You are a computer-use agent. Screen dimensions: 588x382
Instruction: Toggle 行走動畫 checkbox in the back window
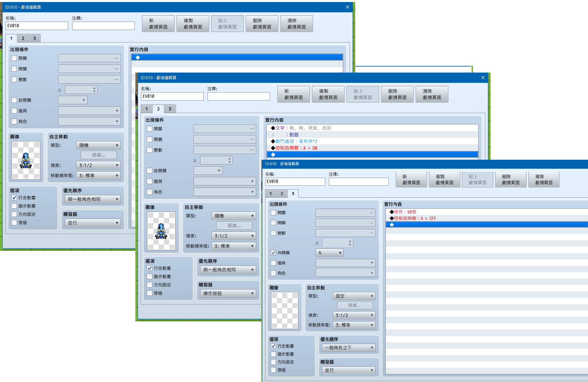pos(14,198)
